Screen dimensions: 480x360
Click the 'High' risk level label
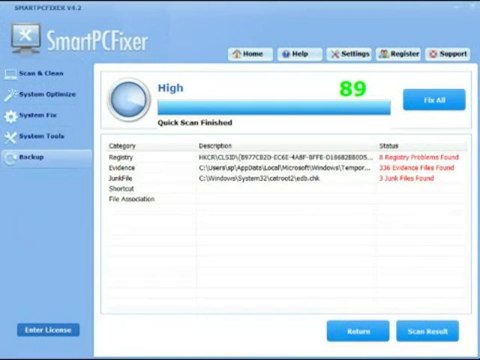coord(170,88)
